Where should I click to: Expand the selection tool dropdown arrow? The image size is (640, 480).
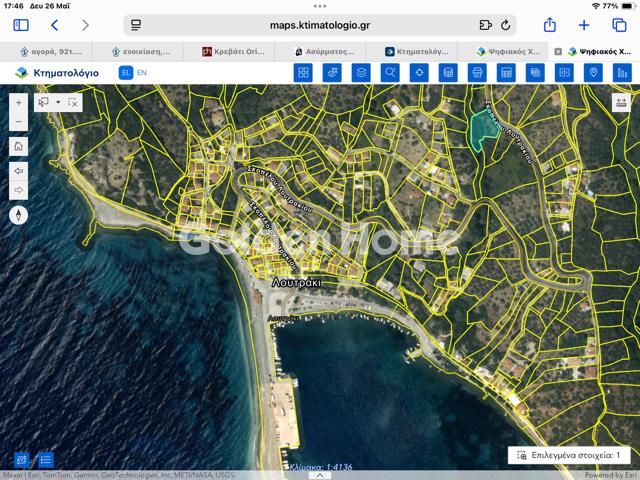(58, 102)
